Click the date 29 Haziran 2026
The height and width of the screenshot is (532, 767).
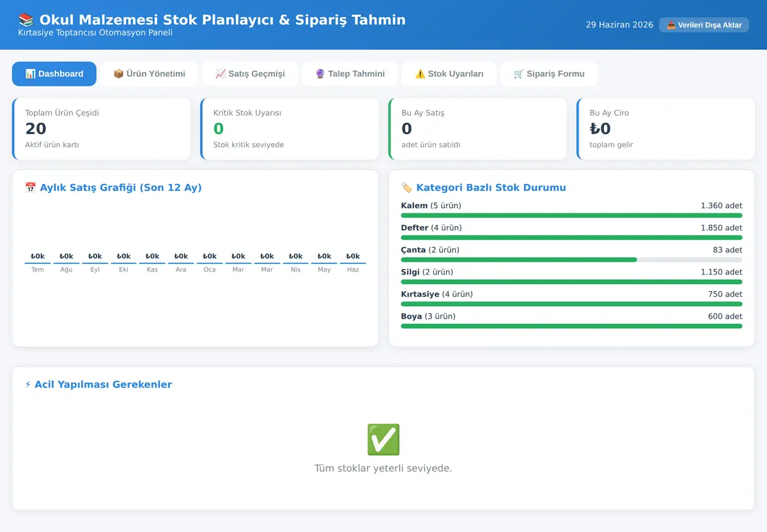[x=619, y=25]
